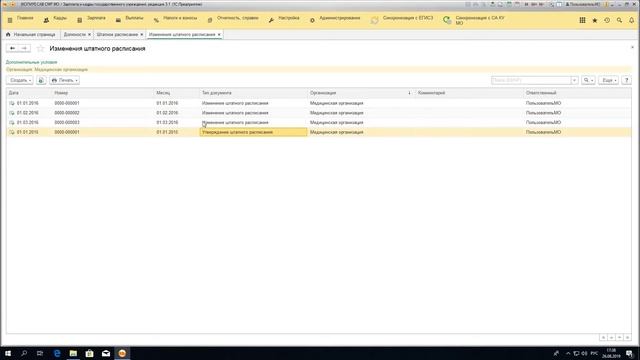Image resolution: width=640 pixels, height=360 pixels.
Task: Launch Edge browser from taskbar
Action: (x=57, y=353)
